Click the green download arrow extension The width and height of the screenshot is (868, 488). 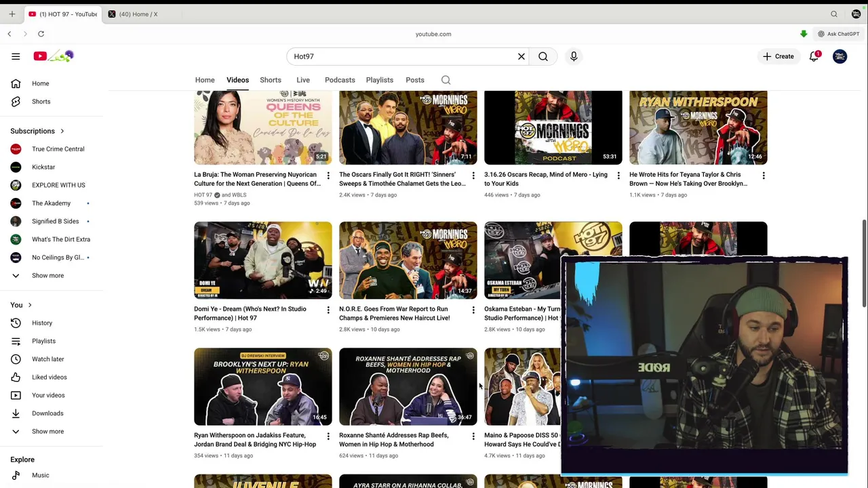804,34
